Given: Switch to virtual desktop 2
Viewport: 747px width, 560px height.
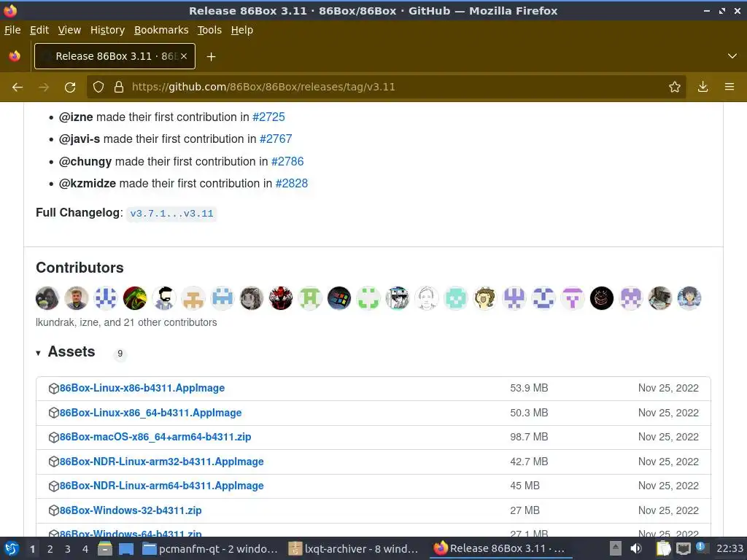Looking at the screenshot, I should tap(50, 549).
